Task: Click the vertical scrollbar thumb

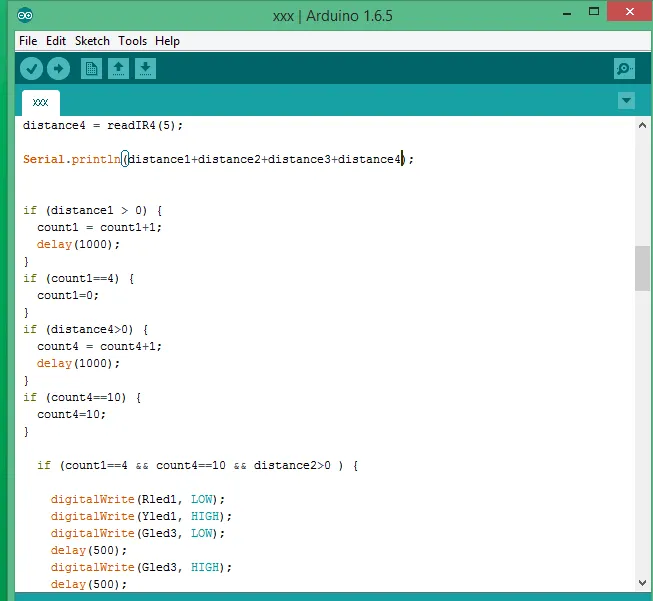Action: pos(642,268)
